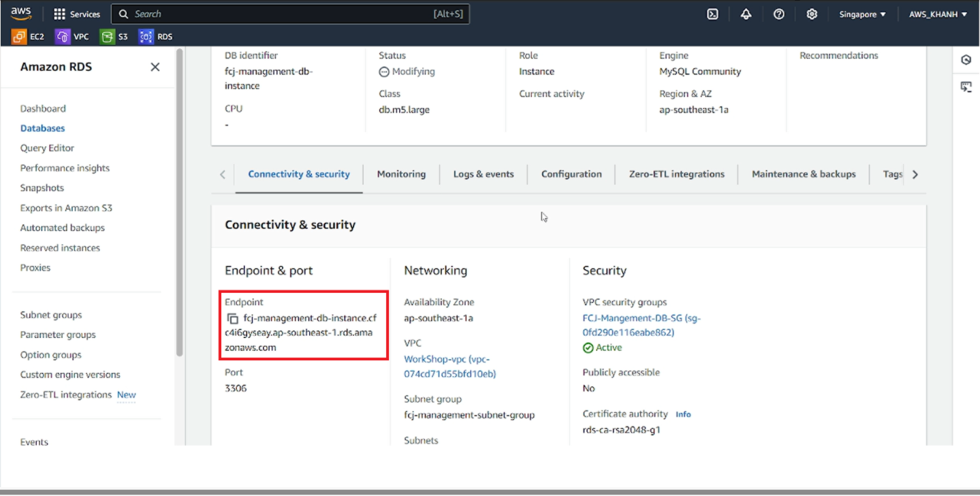The width and height of the screenshot is (980, 496).
Task: Focus the AWS Search field
Action: [290, 14]
